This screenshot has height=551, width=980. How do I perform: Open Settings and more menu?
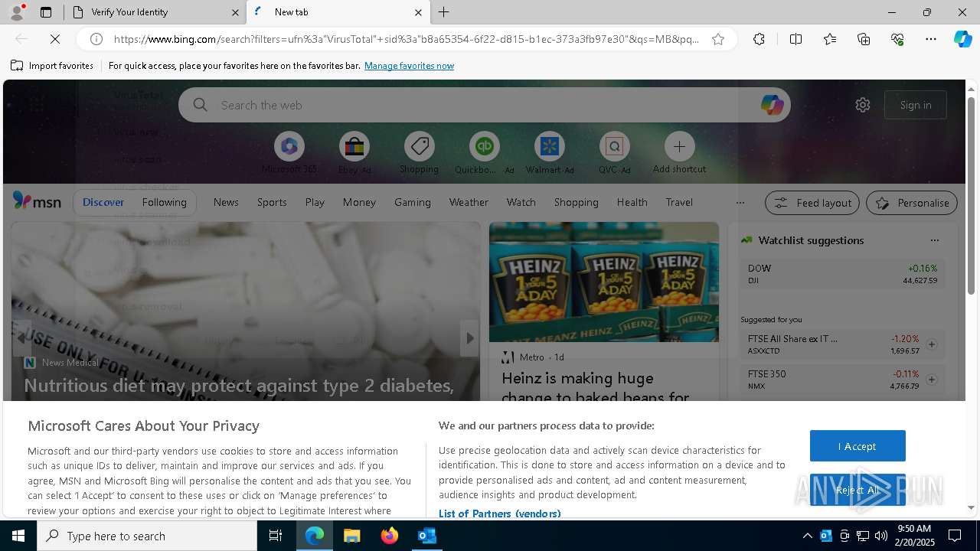coord(931,39)
